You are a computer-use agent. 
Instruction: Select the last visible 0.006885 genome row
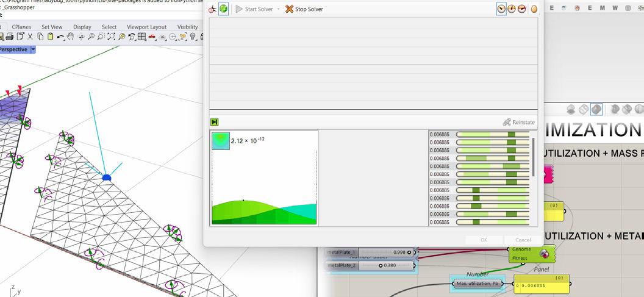479,222
